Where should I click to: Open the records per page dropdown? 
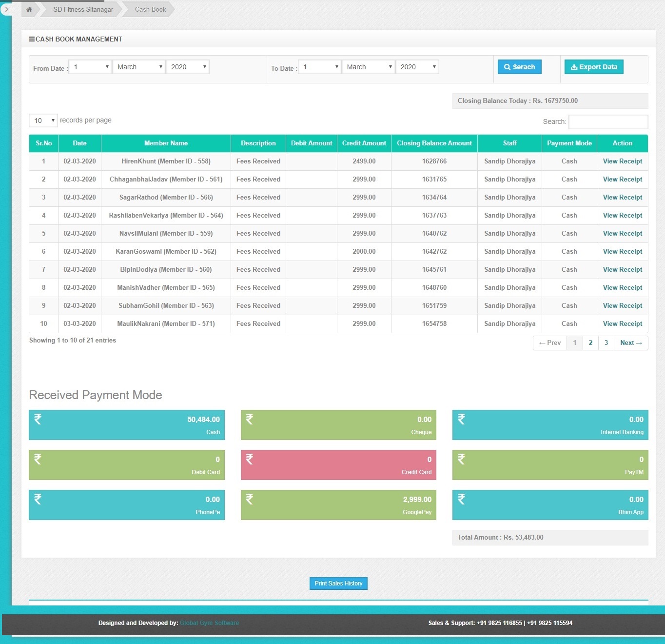[43, 120]
